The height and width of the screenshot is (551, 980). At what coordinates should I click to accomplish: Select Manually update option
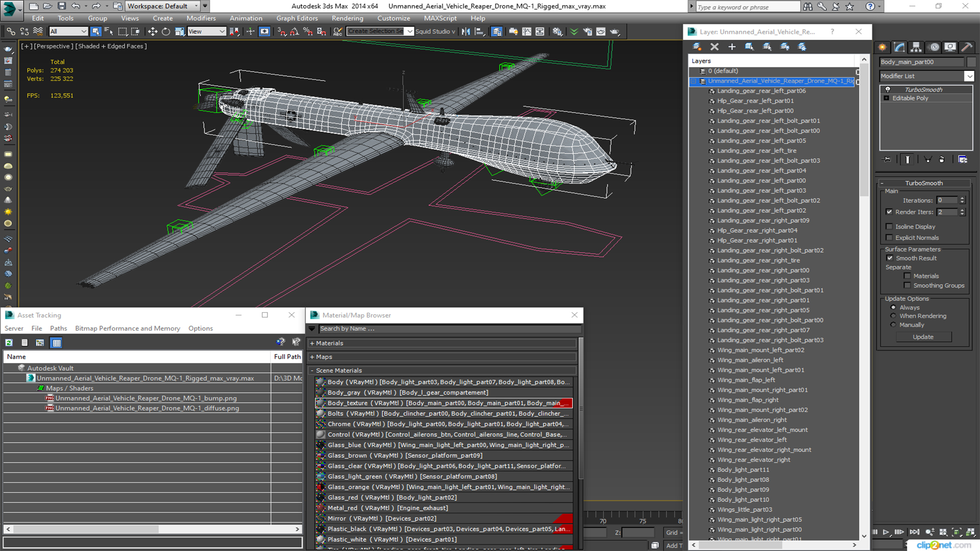893,324
